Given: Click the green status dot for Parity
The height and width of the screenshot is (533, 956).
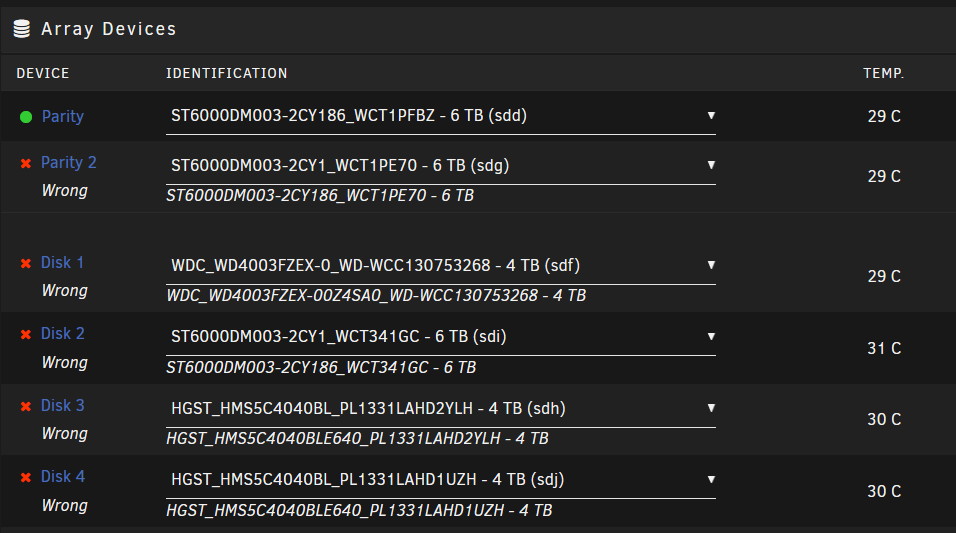Looking at the screenshot, I should click(x=26, y=116).
